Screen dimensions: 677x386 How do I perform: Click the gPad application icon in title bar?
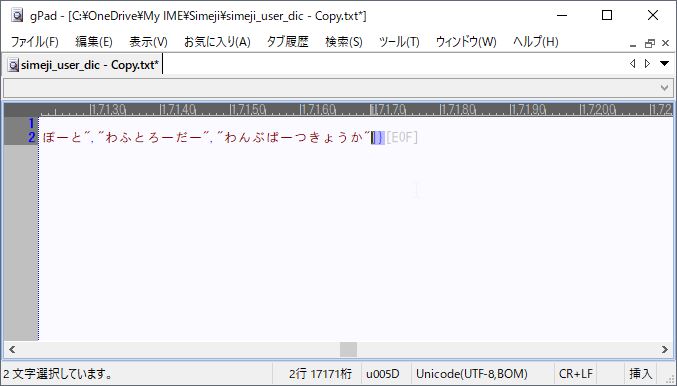(x=17, y=16)
